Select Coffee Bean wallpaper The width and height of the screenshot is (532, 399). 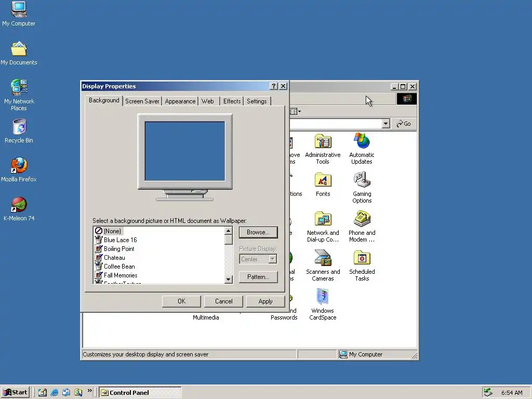point(119,267)
